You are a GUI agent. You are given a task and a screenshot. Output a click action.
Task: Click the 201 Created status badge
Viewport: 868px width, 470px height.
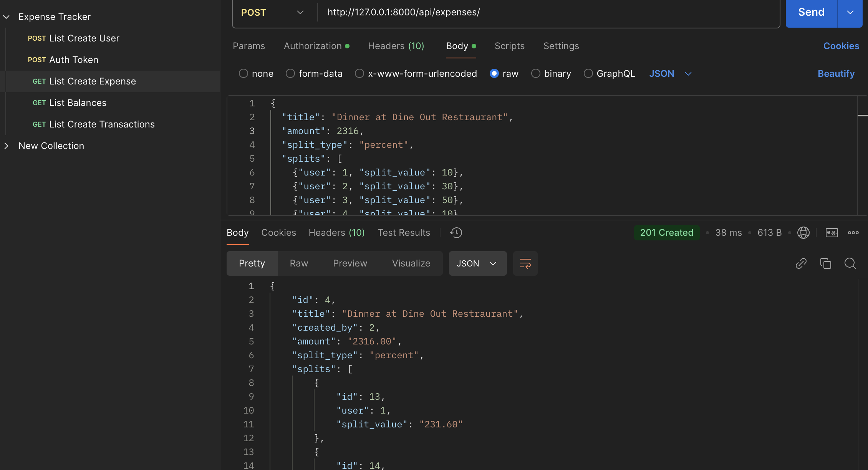[x=667, y=233]
